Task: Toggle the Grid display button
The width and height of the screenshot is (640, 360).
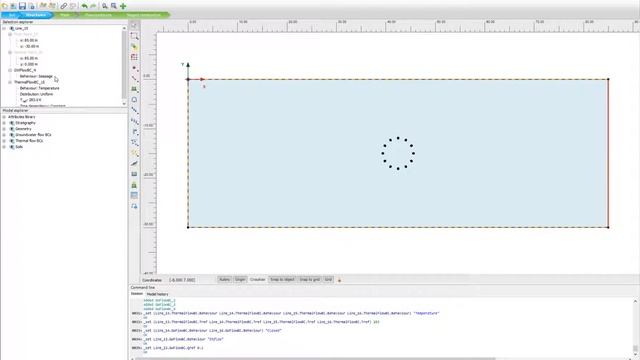Action: pyautogui.click(x=328, y=280)
